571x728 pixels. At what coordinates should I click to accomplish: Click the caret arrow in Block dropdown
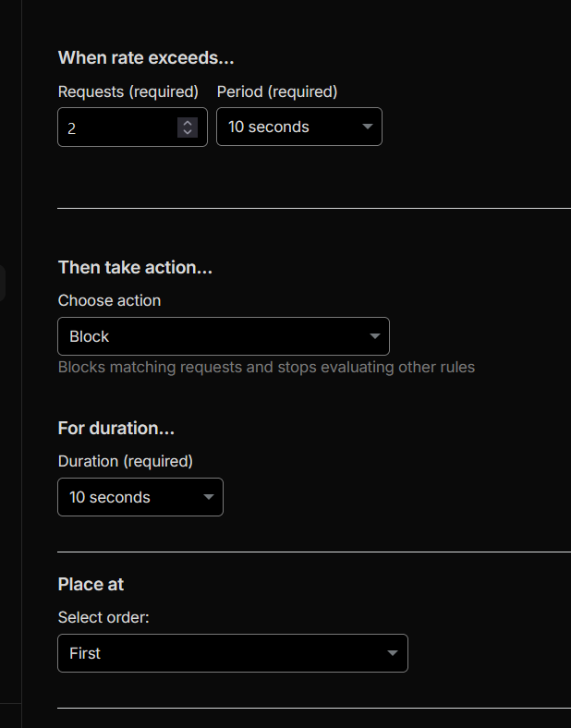coord(374,336)
